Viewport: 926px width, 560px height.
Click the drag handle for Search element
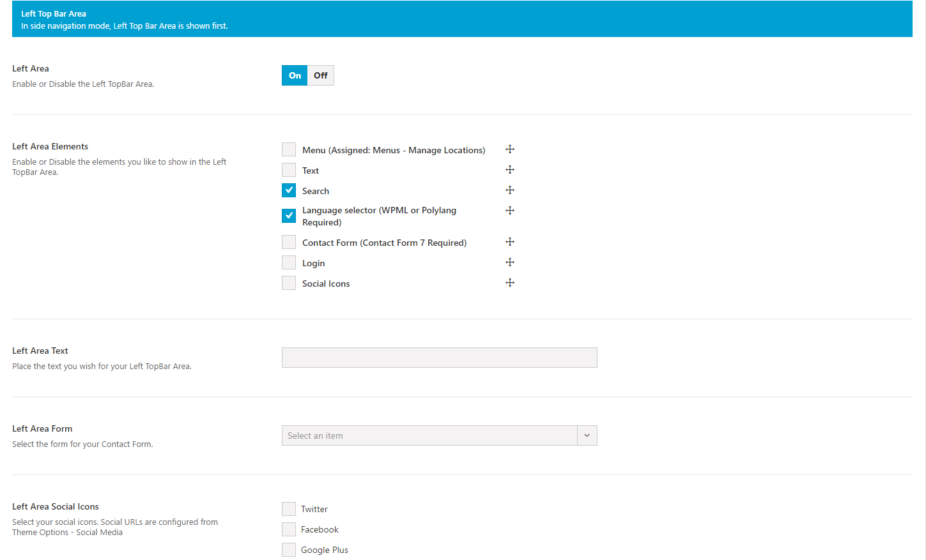pyautogui.click(x=510, y=190)
